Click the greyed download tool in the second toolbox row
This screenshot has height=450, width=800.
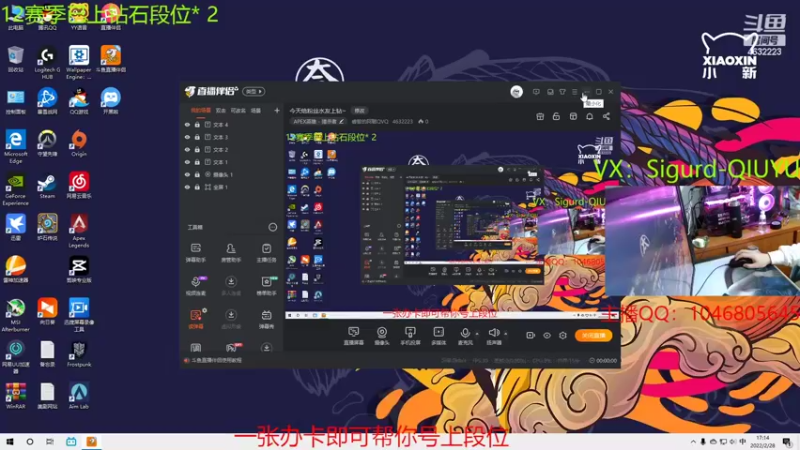point(231,286)
